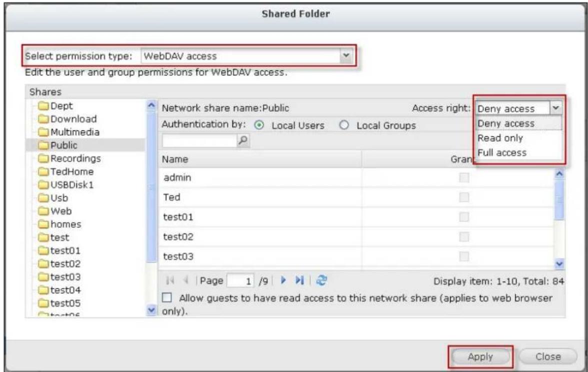Tick the checkbox for Ted
Image resolution: width=588 pixels, height=372 pixels.
point(464,197)
